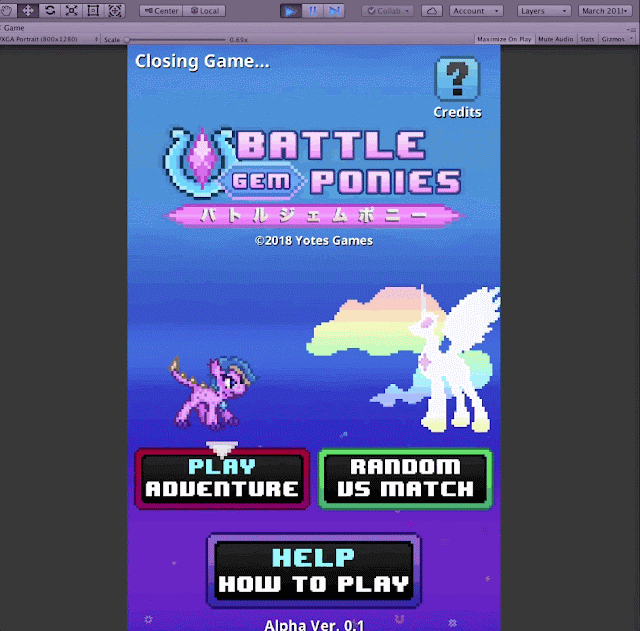Click the horseshoe gem emblem in logo
This screenshot has height=631, width=640.
tap(199, 162)
